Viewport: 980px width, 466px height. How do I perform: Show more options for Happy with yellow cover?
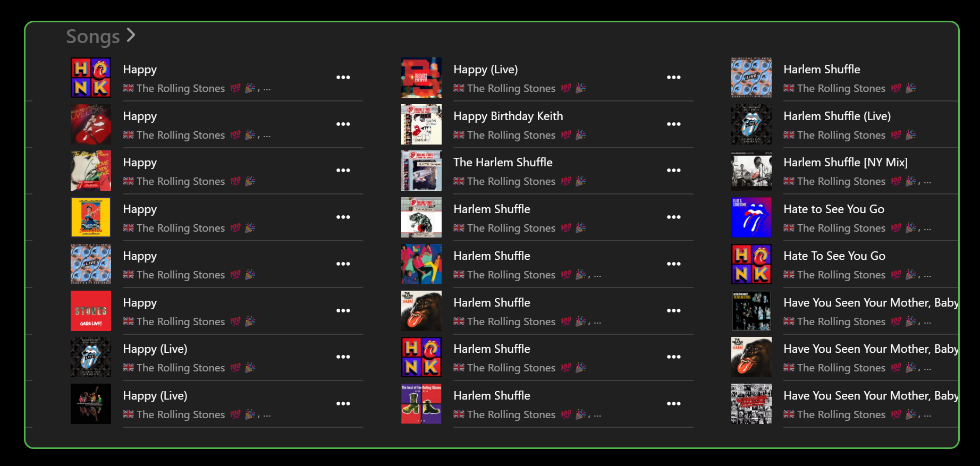click(x=343, y=217)
